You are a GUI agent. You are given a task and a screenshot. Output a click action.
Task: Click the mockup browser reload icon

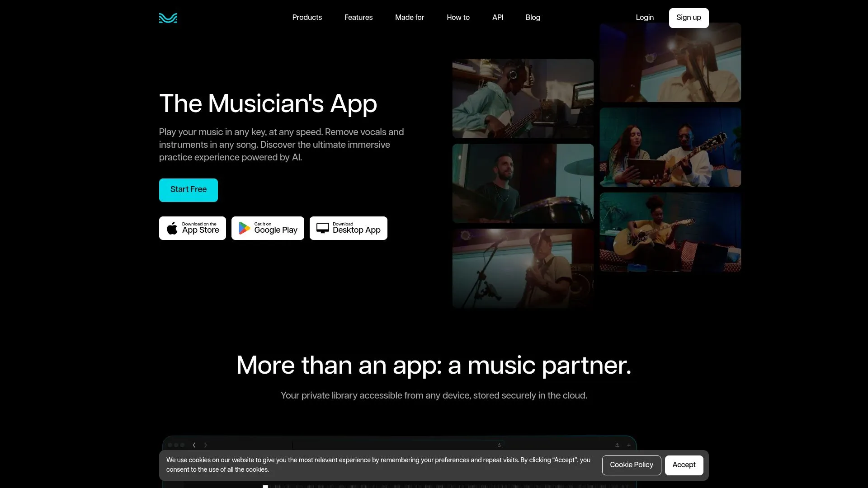(x=499, y=445)
